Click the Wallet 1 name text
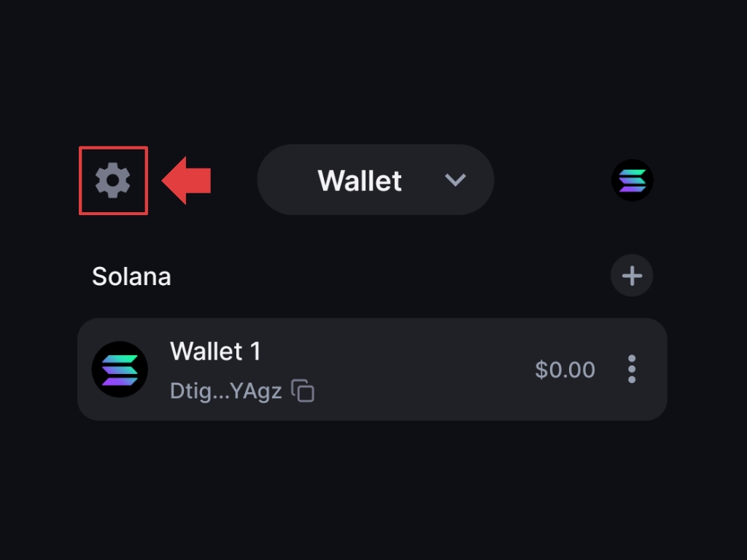 click(215, 351)
